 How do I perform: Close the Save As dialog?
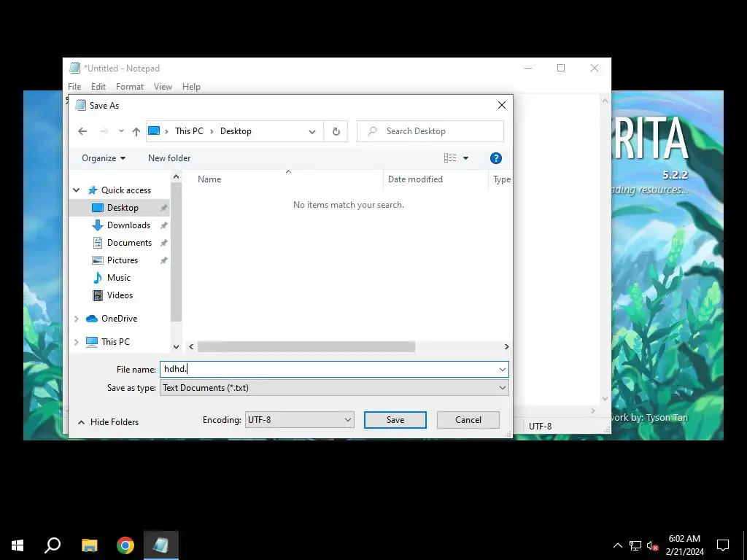502,105
